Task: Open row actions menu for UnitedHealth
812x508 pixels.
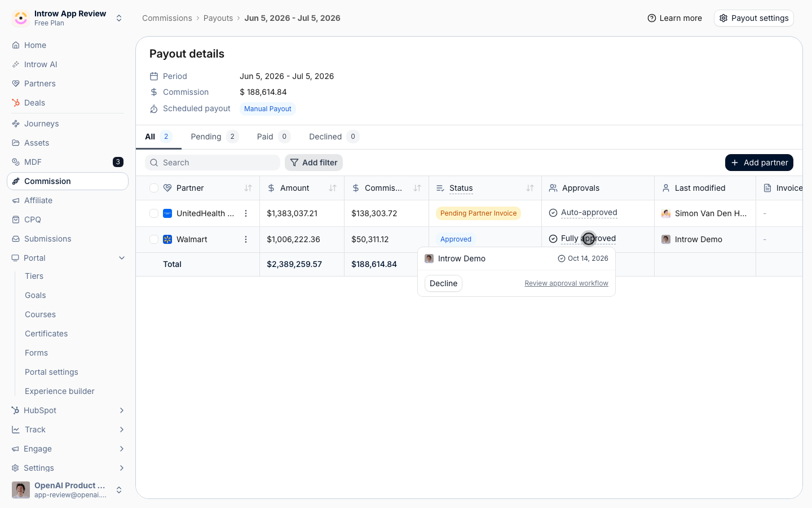Action: coord(246,213)
